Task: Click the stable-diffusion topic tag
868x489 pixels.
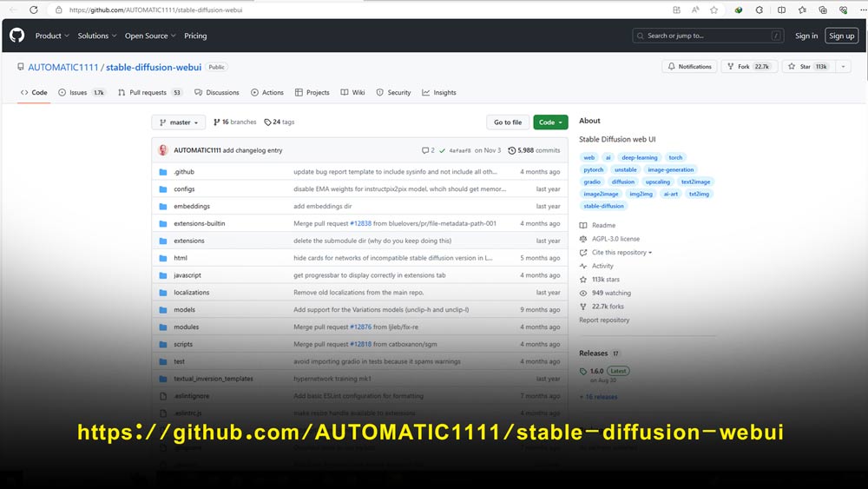Action: [603, 206]
